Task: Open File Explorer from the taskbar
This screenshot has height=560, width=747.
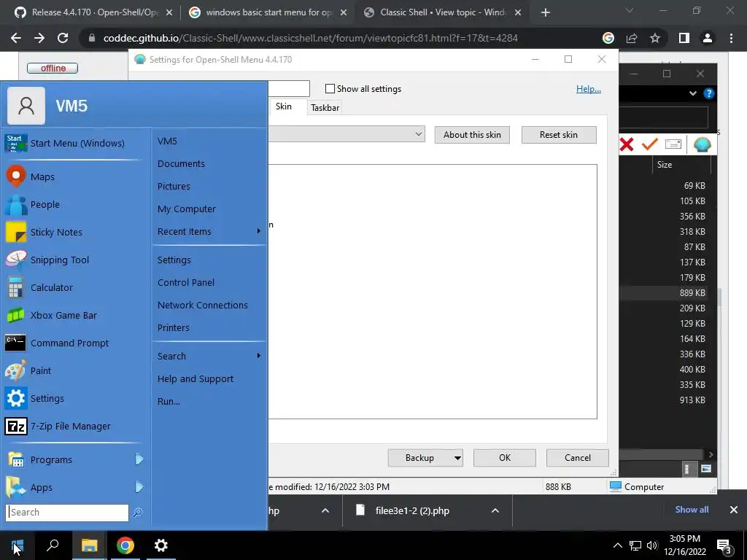Action: (89, 545)
